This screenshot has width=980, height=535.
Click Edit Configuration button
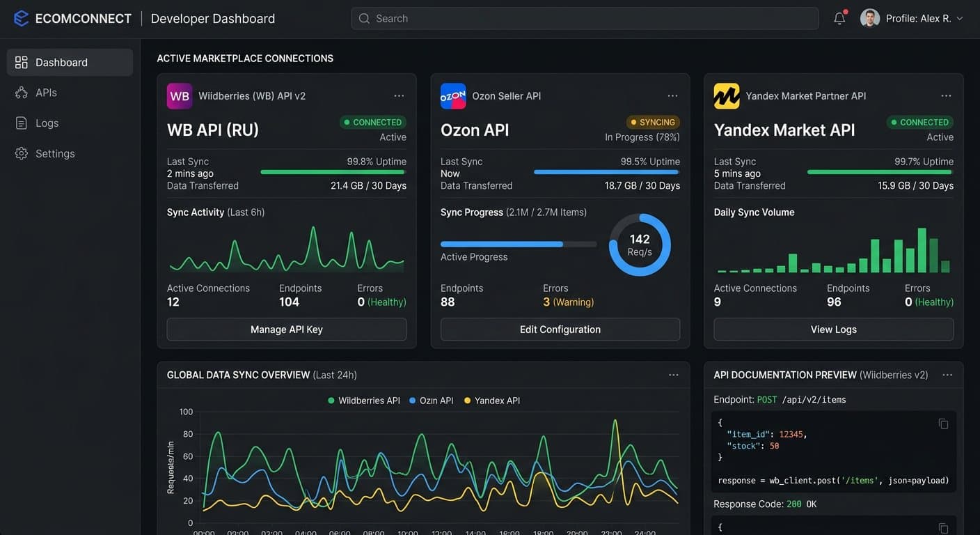pos(560,329)
